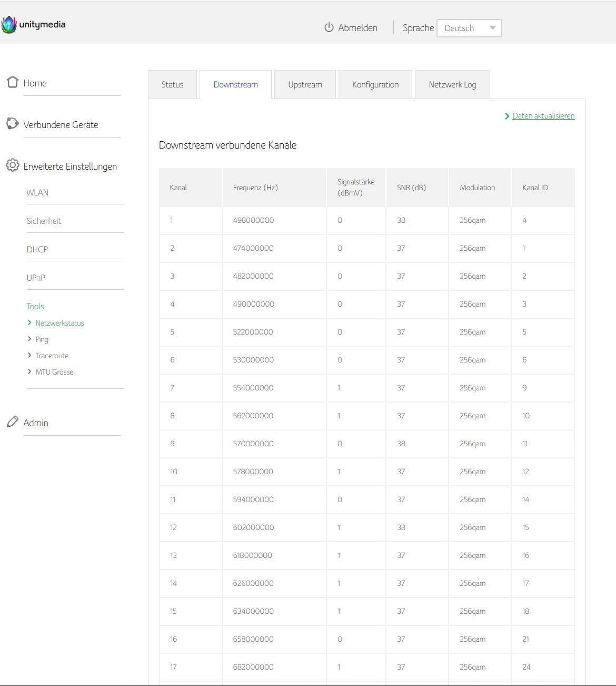Click the Erweiterte Einstellungen gear icon
The image size is (616, 686).
click(x=13, y=165)
